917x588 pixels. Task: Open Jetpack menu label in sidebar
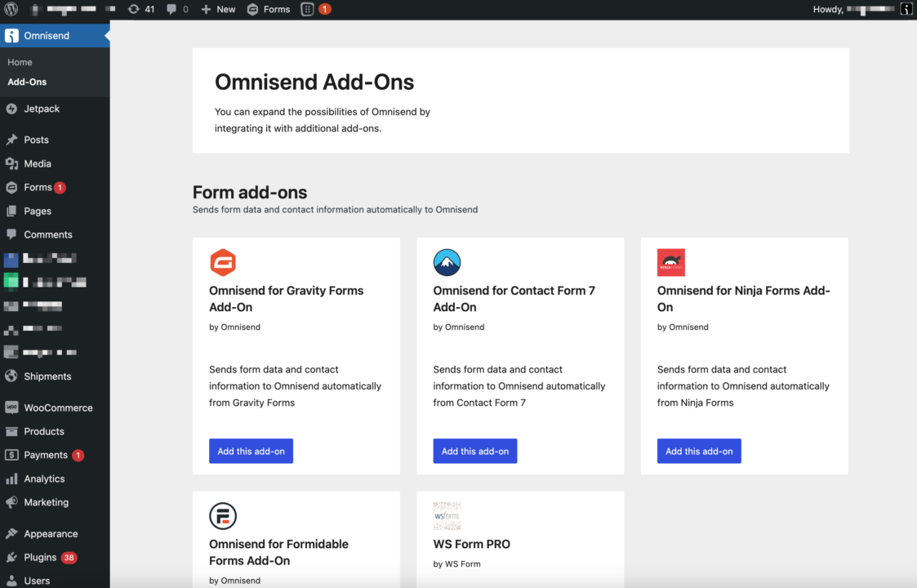(x=42, y=109)
